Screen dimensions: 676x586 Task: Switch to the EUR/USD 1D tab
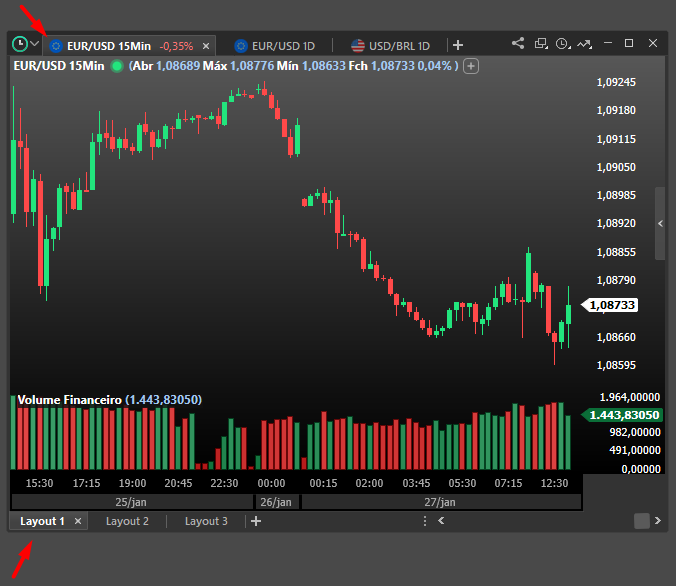coord(275,45)
